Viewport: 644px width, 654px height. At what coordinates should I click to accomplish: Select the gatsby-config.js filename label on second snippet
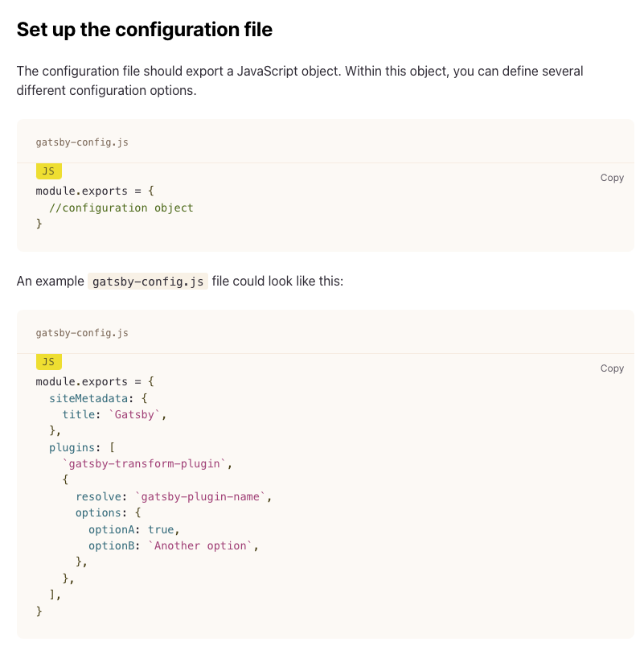(x=81, y=332)
